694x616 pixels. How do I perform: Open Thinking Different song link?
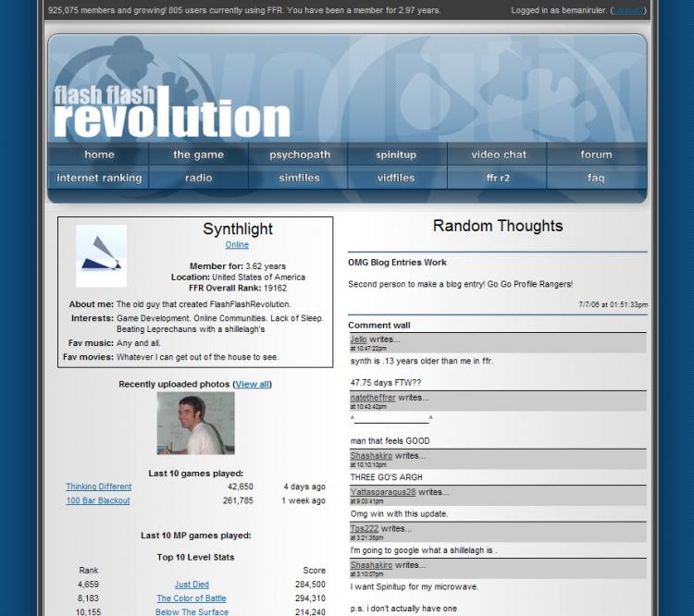99,487
